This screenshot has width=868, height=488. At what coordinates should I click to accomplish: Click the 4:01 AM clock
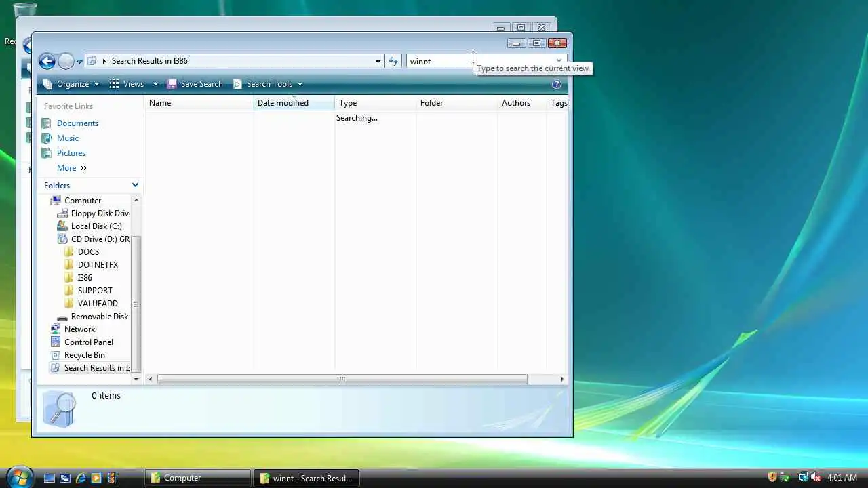coord(842,478)
